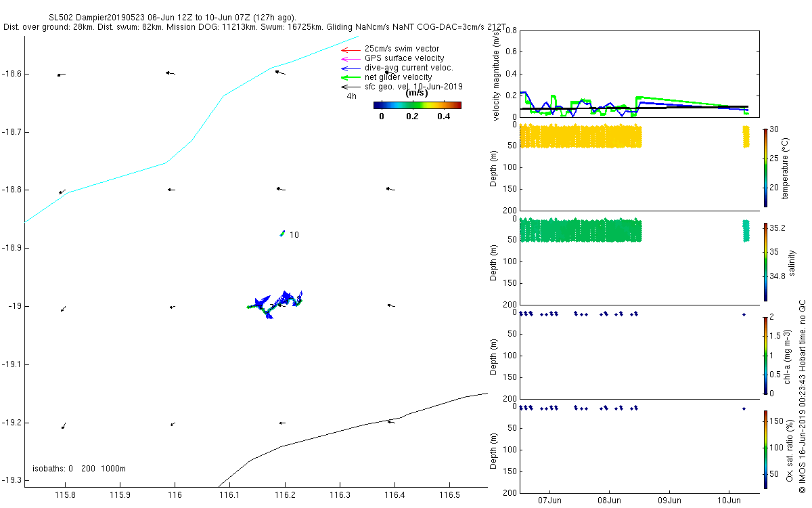Click the glider position marker labeled 10
The height and width of the screenshot is (508, 812).
pos(282,234)
